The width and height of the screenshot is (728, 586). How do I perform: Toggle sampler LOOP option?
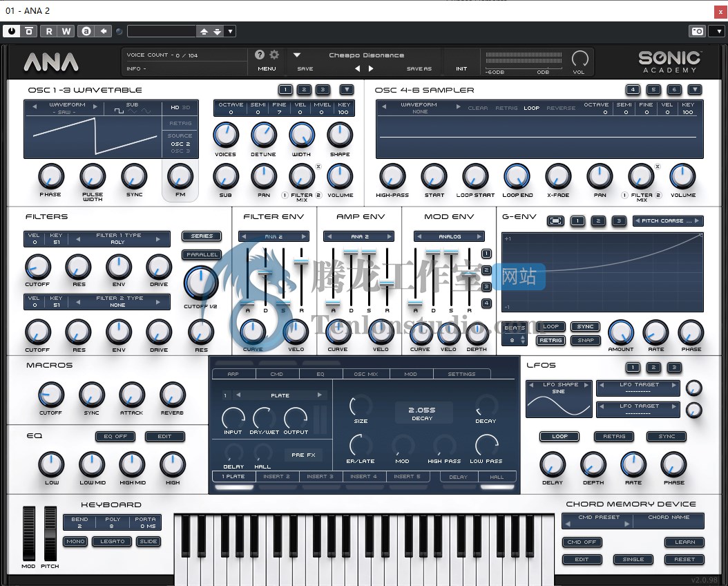(532, 108)
